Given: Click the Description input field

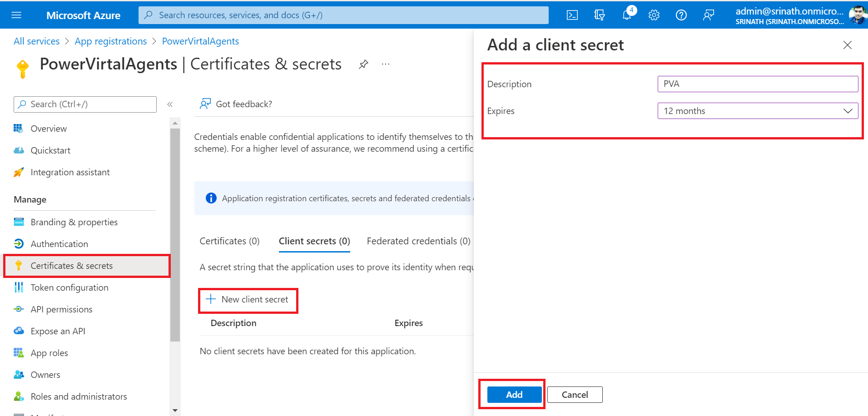Looking at the screenshot, I should [x=758, y=84].
